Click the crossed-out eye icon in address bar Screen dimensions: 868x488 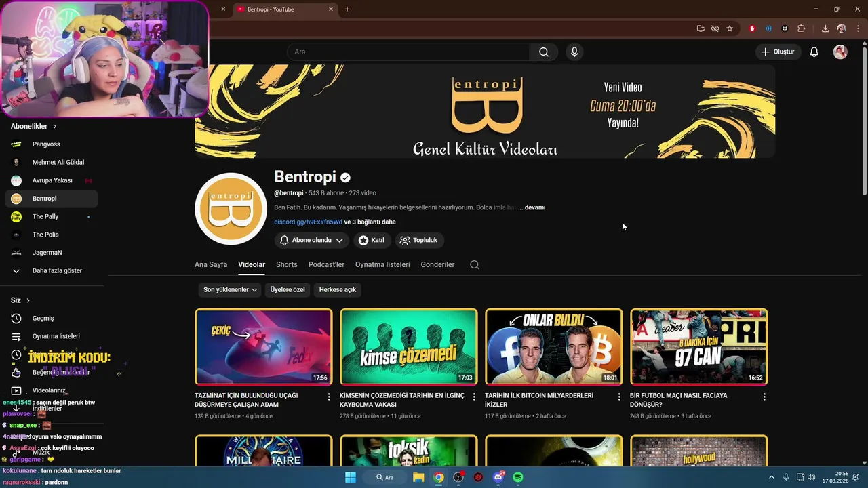click(715, 28)
